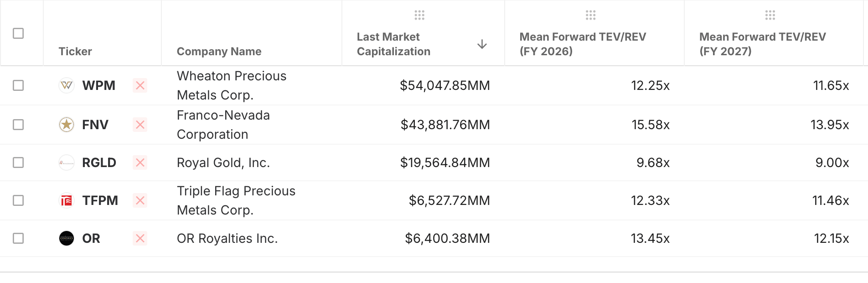
Task: Remove WPM ticker with red X
Action: [140, 85]
